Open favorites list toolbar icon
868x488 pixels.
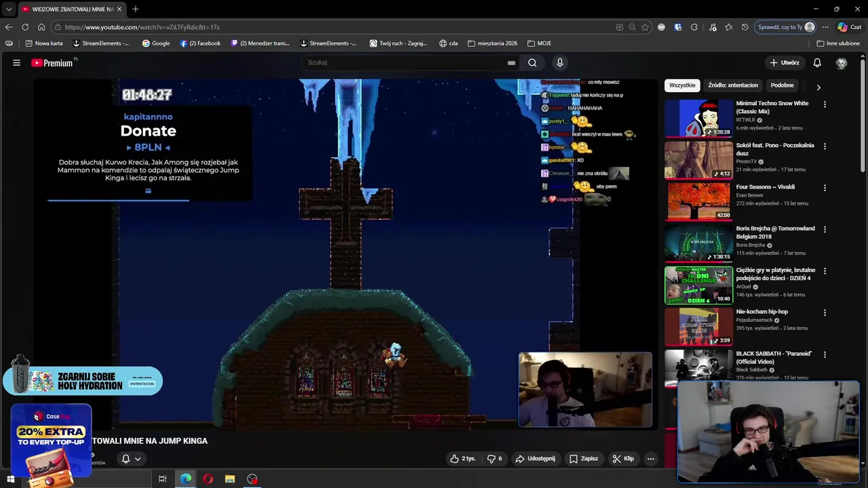(x=729, y=27)
